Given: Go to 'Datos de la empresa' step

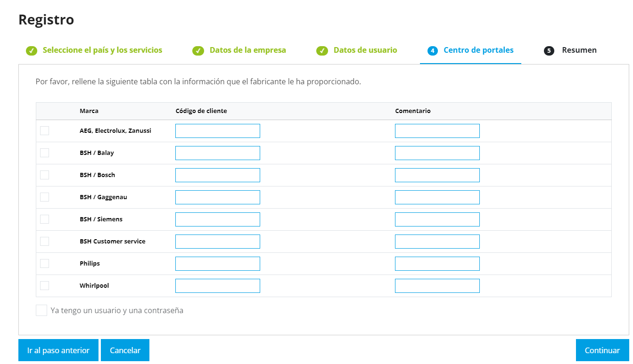Looking at the screenshot, I should 248,50.
